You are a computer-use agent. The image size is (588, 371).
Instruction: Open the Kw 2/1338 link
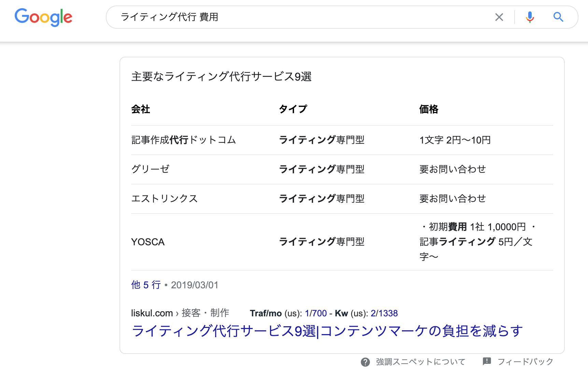384,313
